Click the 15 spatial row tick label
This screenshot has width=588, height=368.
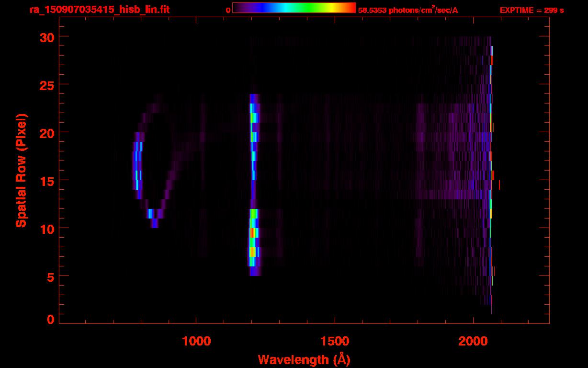[x=46, y=181]
